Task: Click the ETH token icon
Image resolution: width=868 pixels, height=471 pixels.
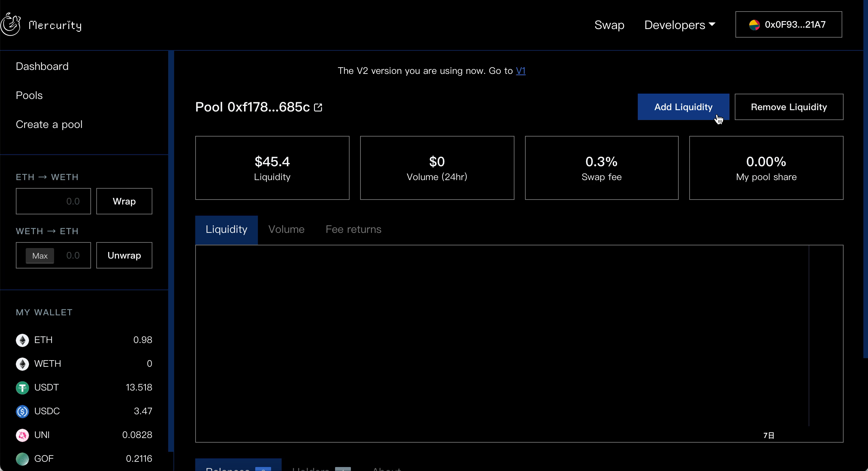Action: pos(22,340)
